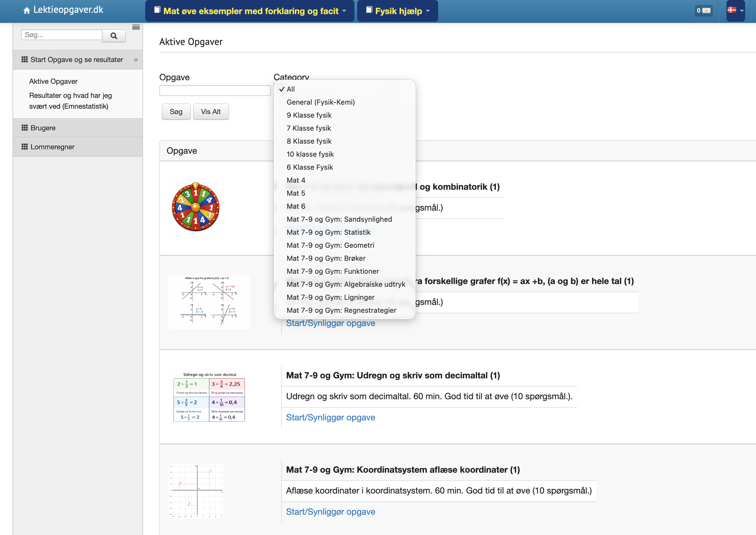Click the grid icon next to Brugere
The image size is (756, 535).
point(24,128)
